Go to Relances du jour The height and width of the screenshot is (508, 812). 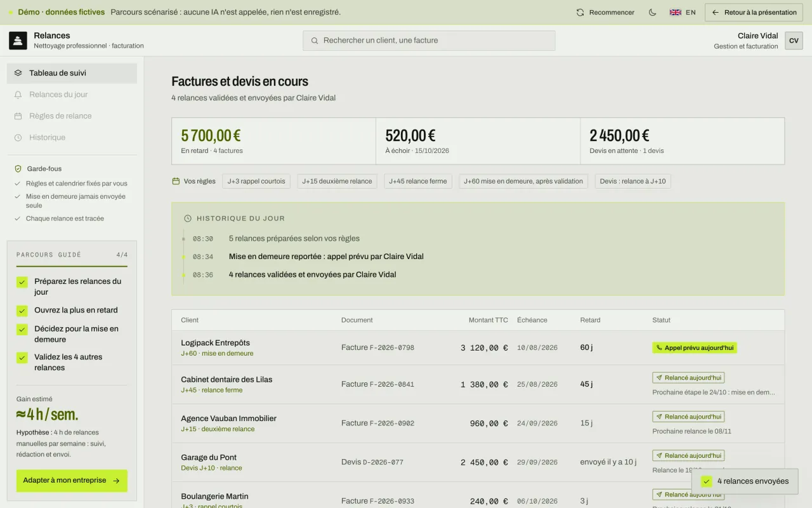pos(72,95)
